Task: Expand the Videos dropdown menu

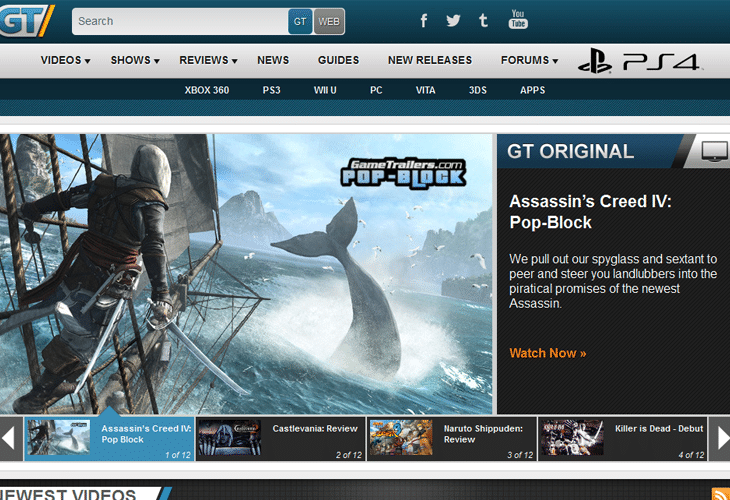Action: (65, 61)
